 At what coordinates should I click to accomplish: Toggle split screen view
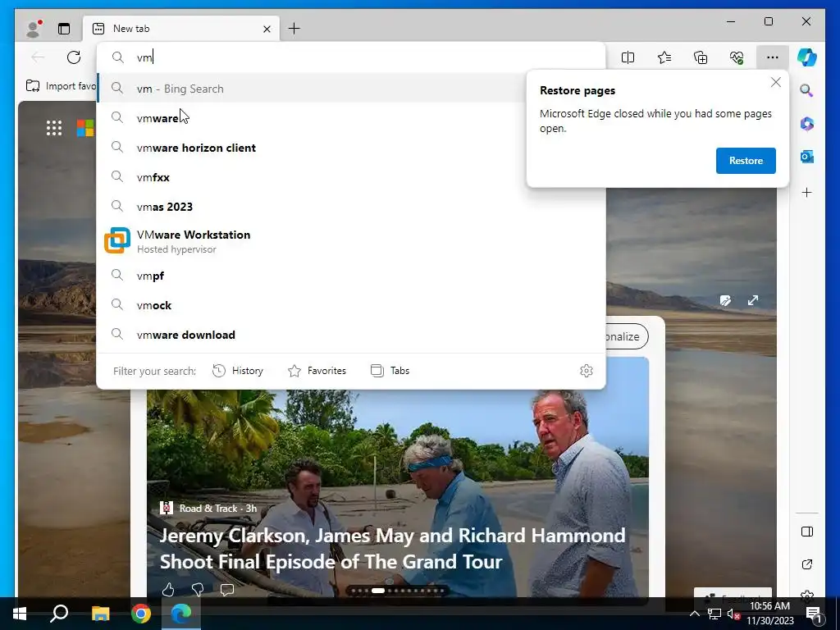(628, 57)
